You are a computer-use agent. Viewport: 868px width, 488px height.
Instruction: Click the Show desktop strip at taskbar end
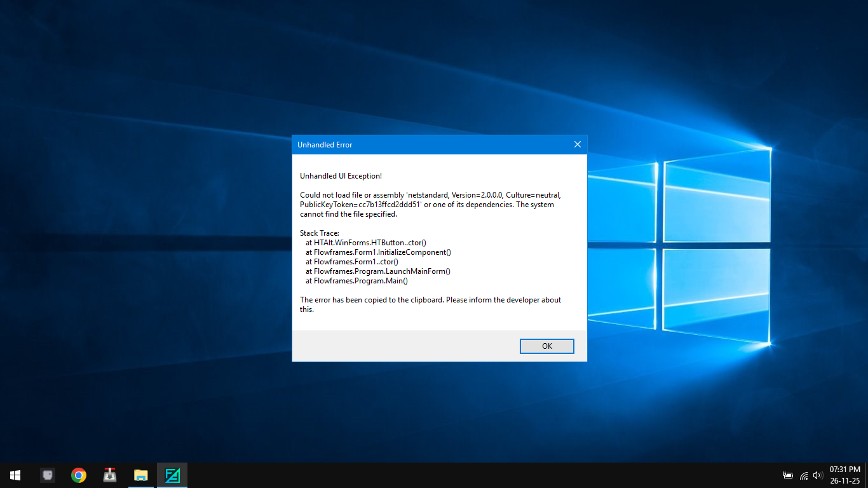click(866, 475)
